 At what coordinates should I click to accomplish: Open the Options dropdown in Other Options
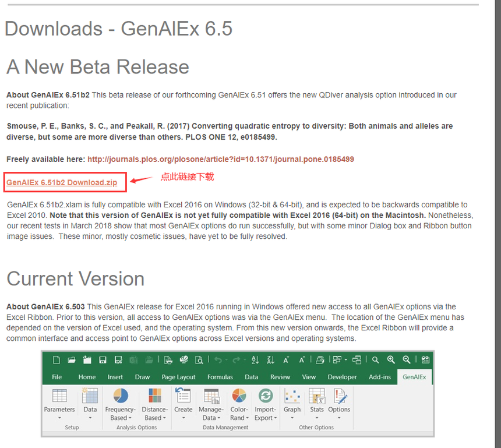tap(339, 404)
